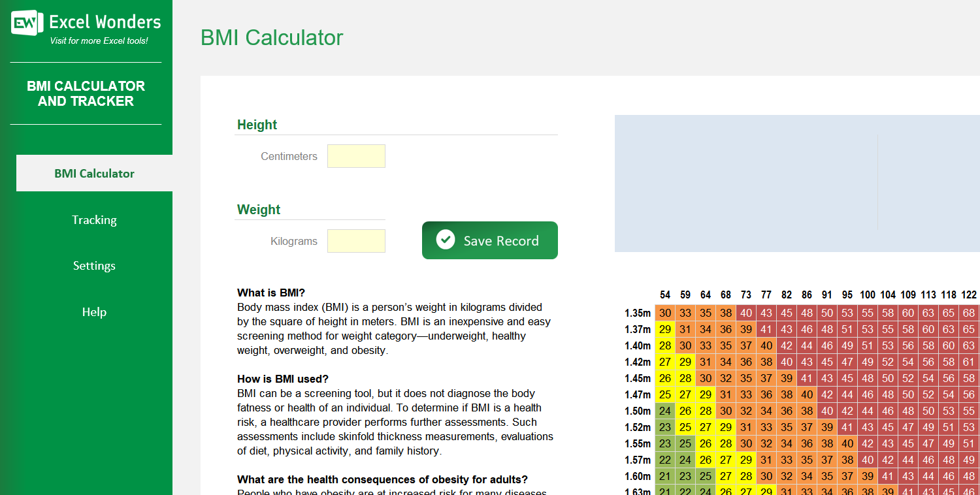Click the Centimeters height input box

tap(356, 156)
